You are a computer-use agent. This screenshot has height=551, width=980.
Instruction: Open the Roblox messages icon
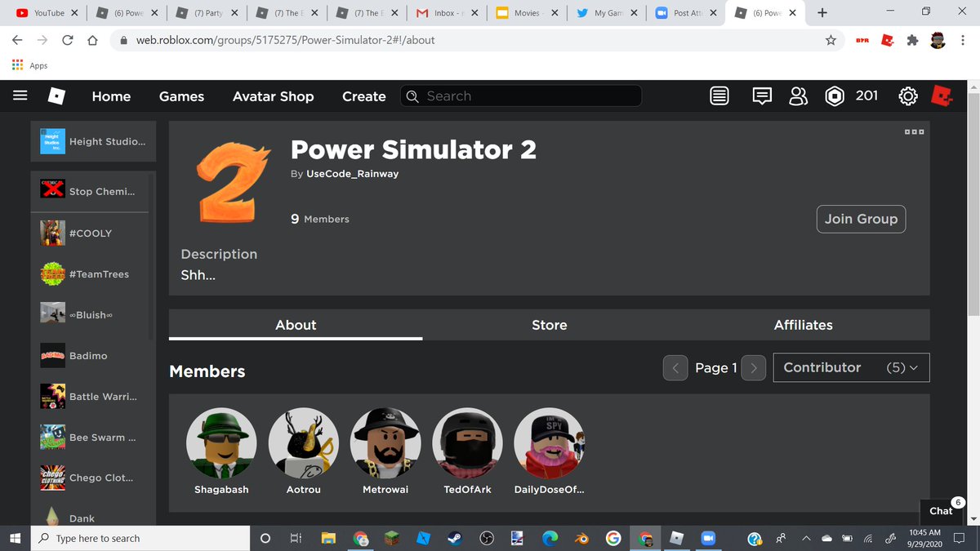[762, 96]
